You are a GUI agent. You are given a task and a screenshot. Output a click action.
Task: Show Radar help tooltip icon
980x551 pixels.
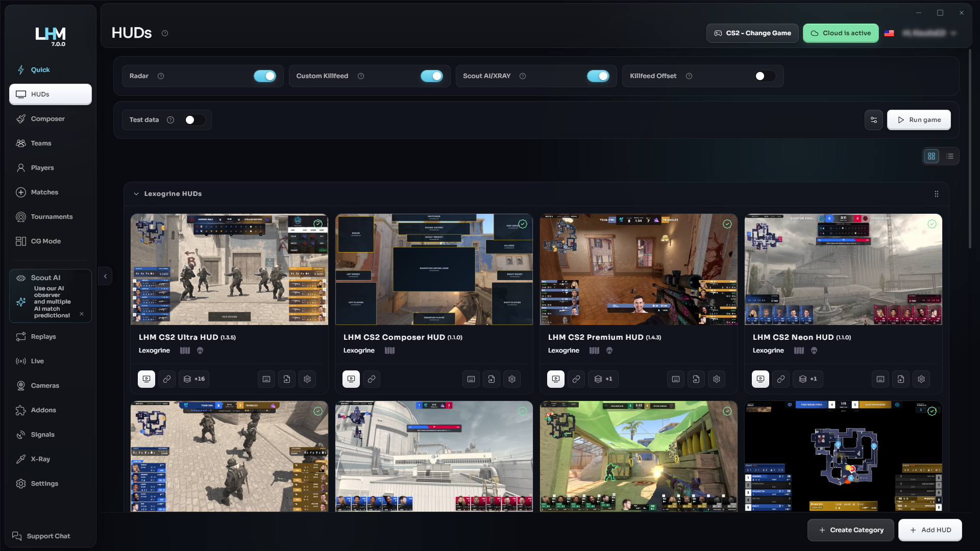point(161,76)
